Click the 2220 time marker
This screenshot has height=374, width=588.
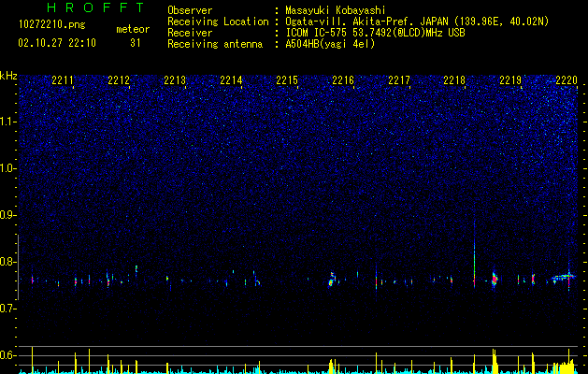click(566, 80)
